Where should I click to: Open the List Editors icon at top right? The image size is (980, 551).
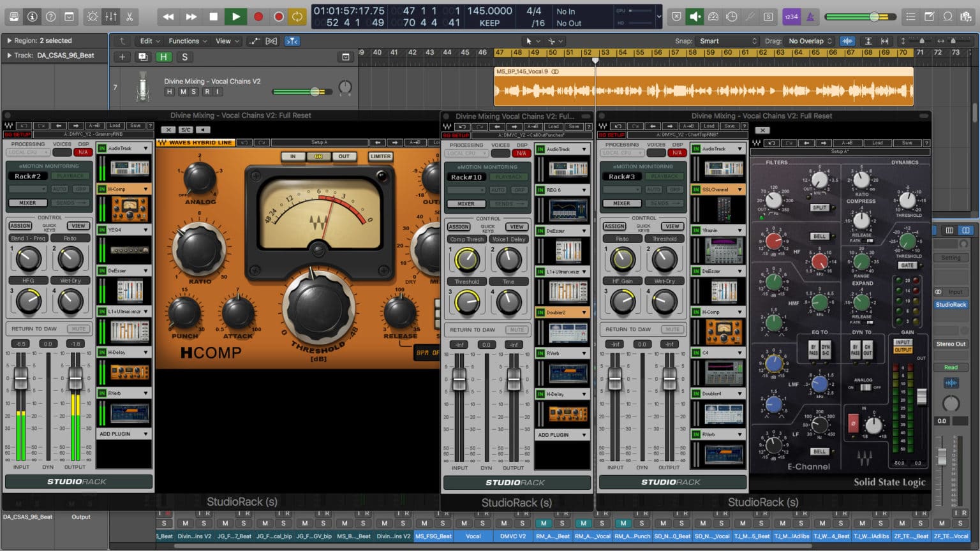tap(912, 17)
